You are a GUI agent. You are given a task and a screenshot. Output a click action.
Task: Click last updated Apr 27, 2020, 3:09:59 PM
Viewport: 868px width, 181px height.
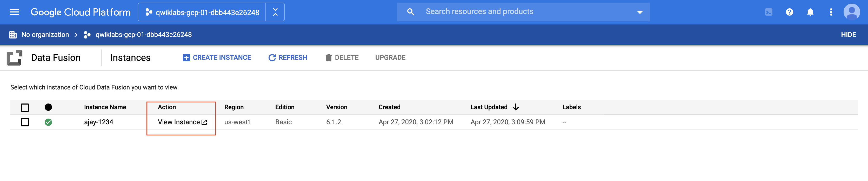[508, 122]
